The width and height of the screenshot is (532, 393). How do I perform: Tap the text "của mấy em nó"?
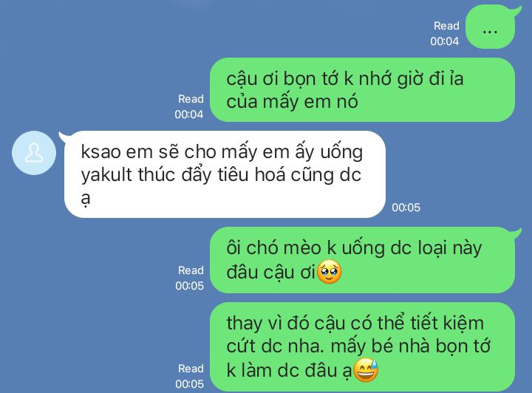tap(292, 102)
